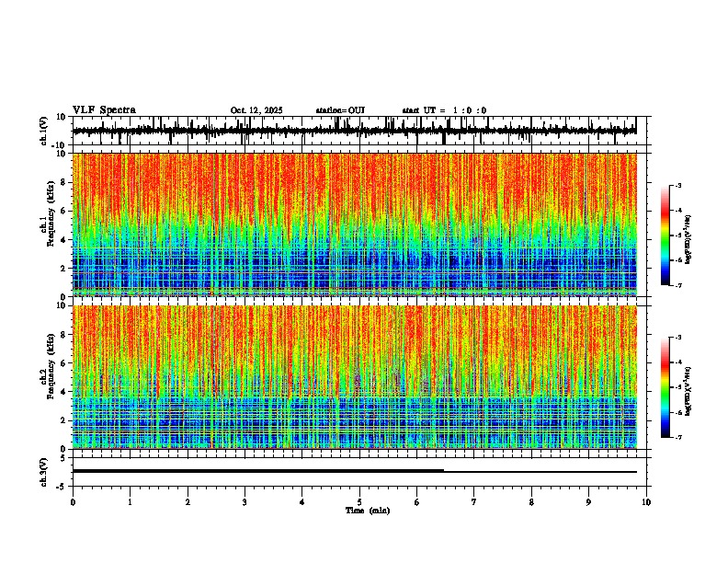Click the "8" kHz tick on ch.1 frequency axis
Image resolution: width=728 pixels, height=563 pixels.
[65, 182]
